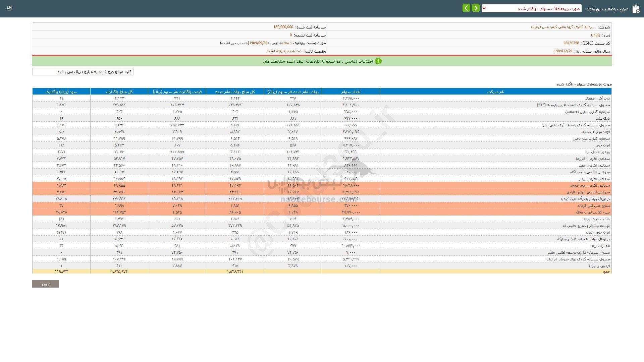Click the company name سرمایه گذاری گروه مالی کیمیا
The image size is (644, 362).
(563, 27)
